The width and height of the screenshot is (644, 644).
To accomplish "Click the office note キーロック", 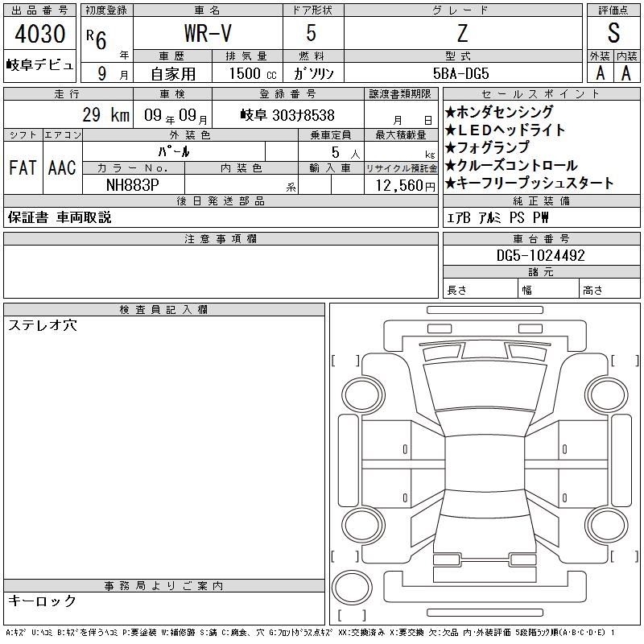I will pyautogui.click(x=42, y=601).
